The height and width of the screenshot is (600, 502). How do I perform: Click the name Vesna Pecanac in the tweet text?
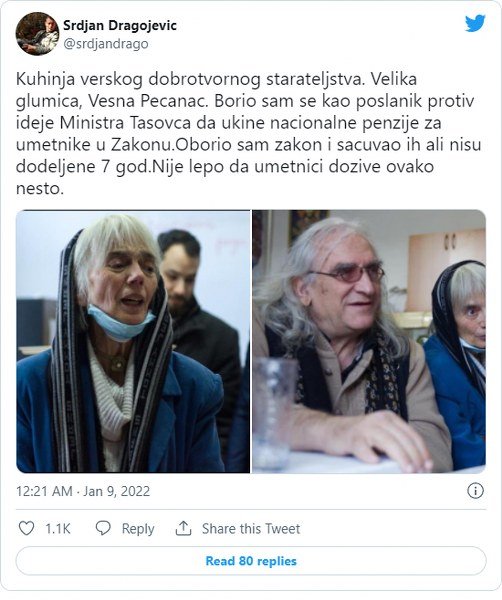[x=148, y=101]
